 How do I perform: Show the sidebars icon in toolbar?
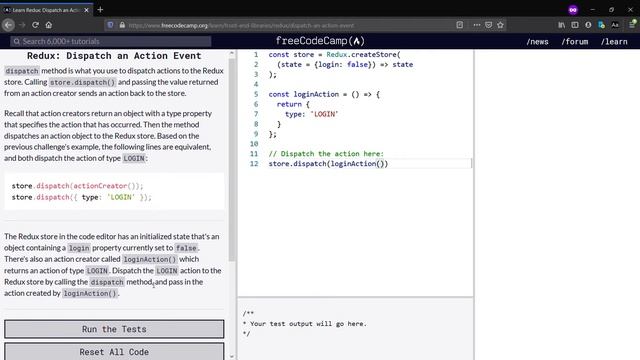(575, 25)
